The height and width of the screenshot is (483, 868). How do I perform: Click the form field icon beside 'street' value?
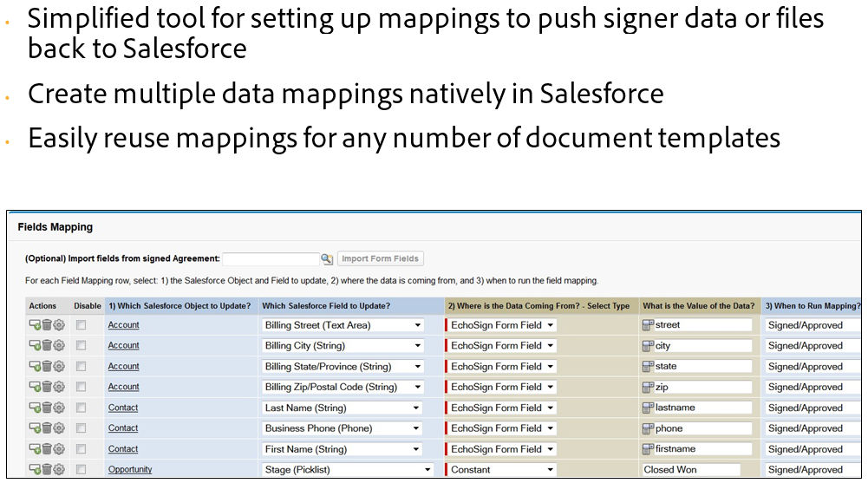[x=648, y=325]
